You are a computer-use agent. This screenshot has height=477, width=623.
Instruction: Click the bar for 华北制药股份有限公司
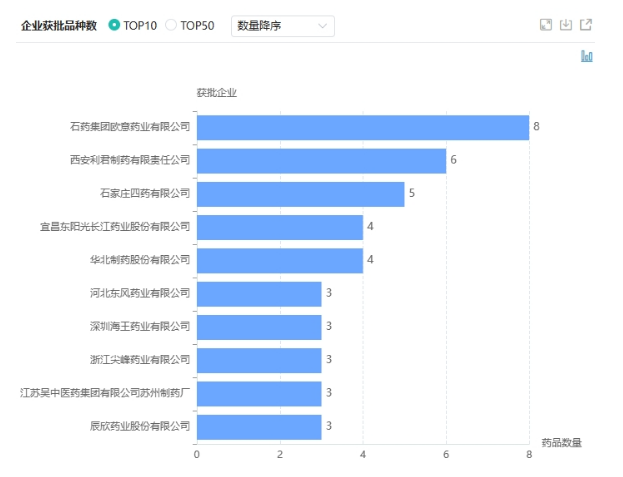point(280,261)
